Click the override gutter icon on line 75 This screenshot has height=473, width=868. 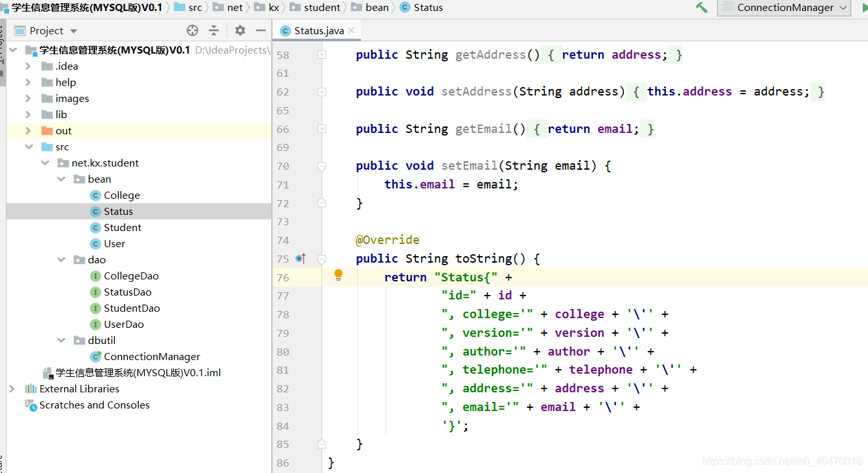click(300, 259)
